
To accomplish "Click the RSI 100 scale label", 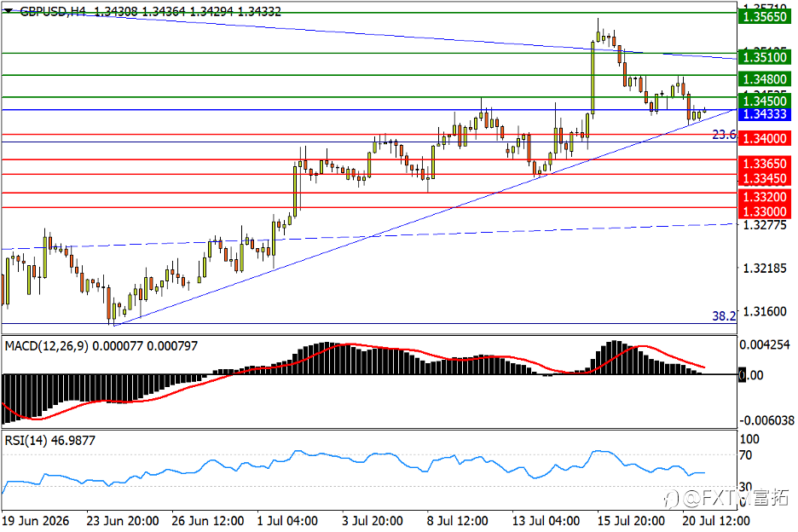I will point(749,439).
